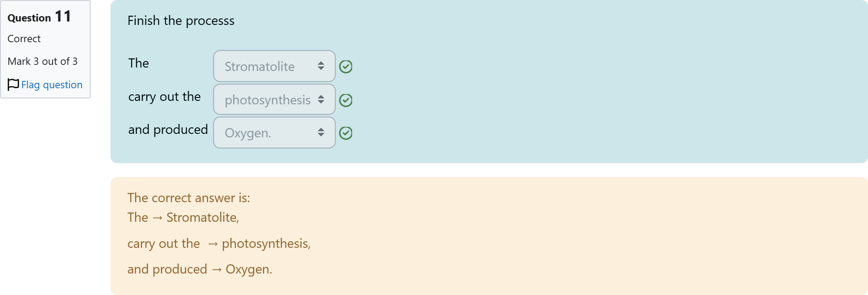Click the arrows icon in the Oxygen select
The height and width of the screenshot is (295, 868).
pyautogui.click(x=321, y=133)
